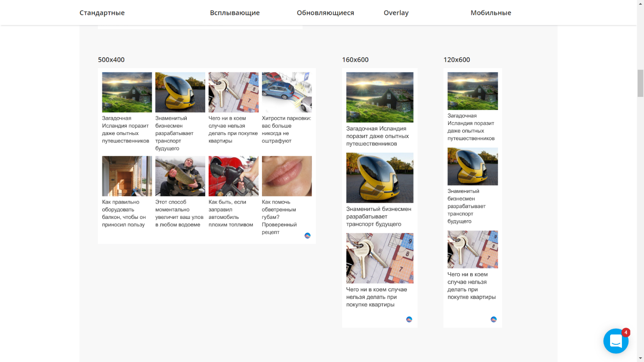Screen dimensions: 644x362
Task: Open 'Хитрости парковки' article link
Action: (x=287, y=130)
